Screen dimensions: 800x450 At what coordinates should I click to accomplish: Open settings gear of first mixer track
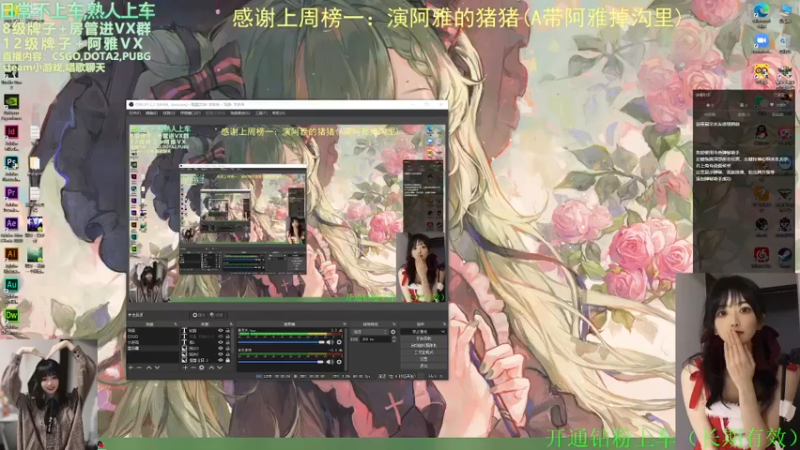click(339, 342)
